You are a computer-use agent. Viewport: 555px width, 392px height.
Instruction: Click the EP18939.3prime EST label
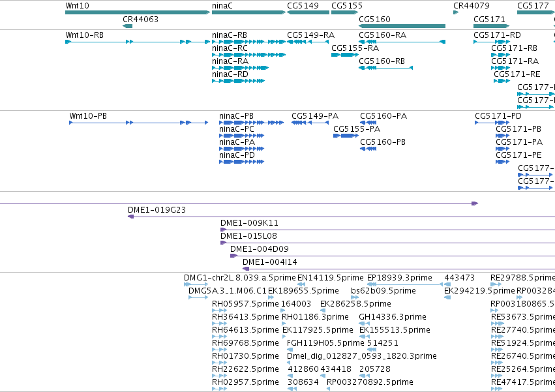400,278
